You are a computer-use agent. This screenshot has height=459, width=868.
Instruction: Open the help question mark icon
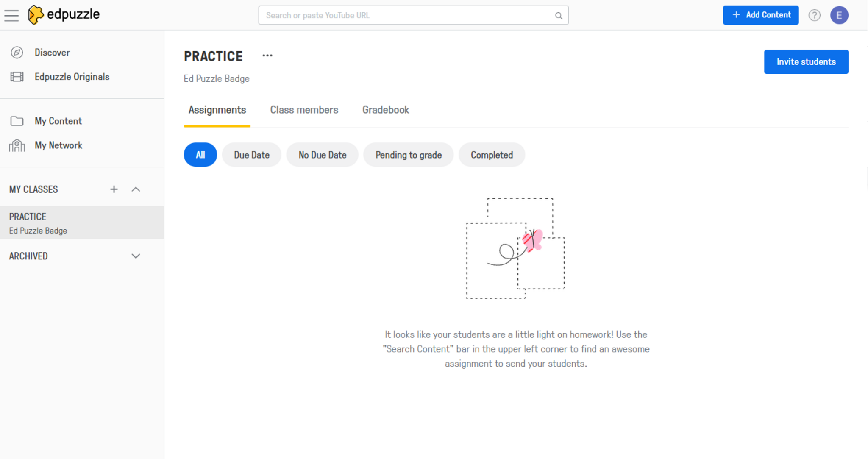coord(814,15)
